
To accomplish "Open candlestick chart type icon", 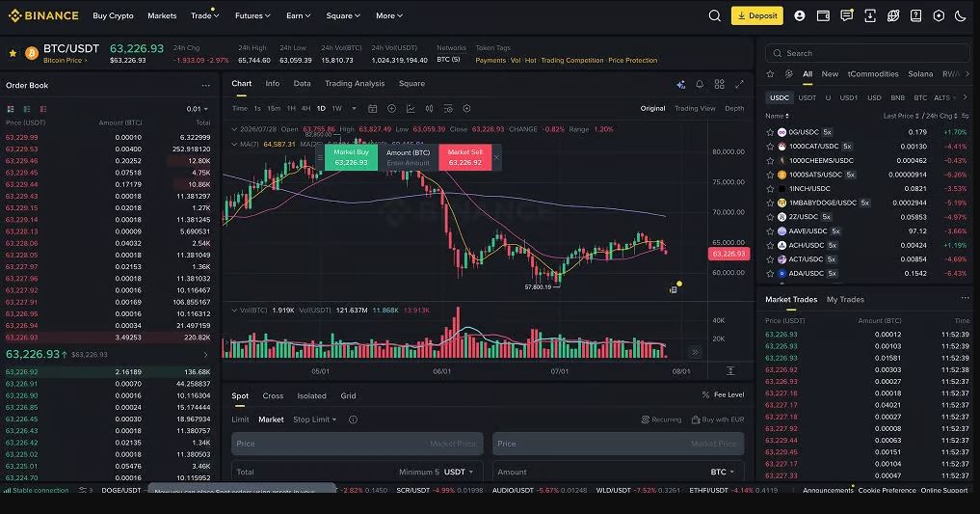I will 430,109.
